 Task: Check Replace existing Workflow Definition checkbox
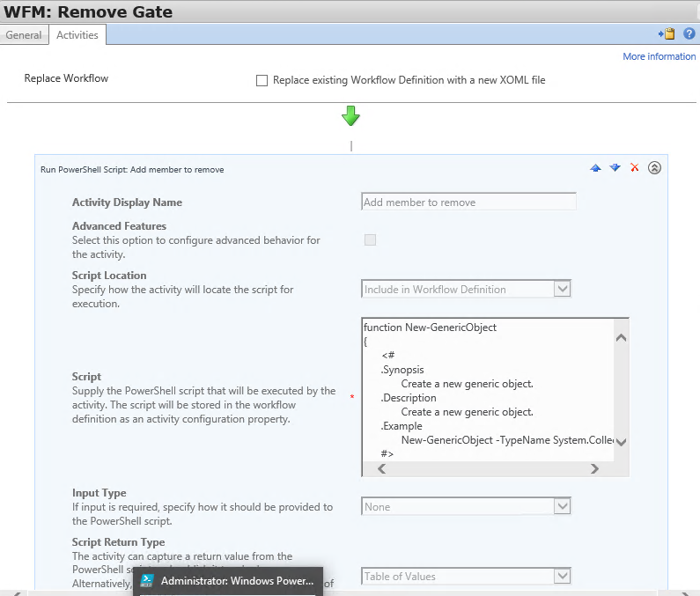pyautogui.click(x=262, y=80)
